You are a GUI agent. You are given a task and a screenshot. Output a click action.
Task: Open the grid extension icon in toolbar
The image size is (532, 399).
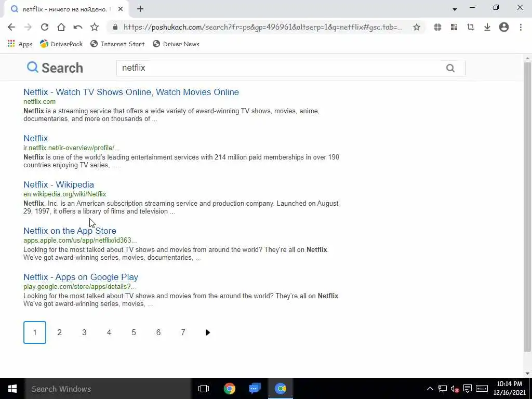[454, 27]
